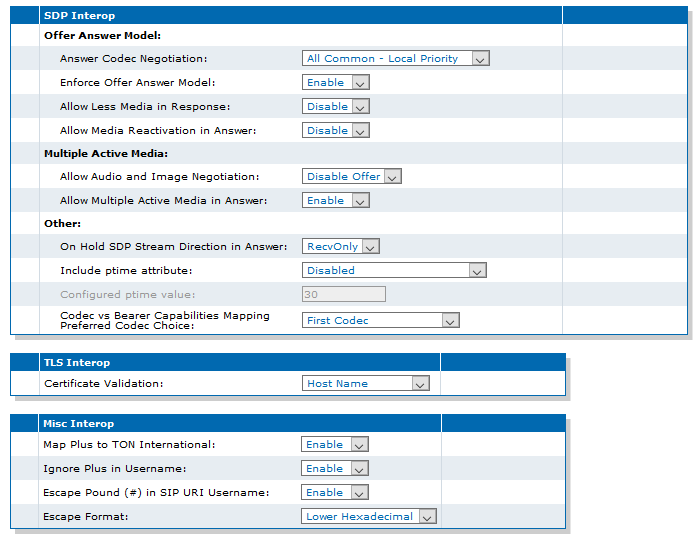Viewport: 697px width, 536px height.
Task: Click the SDP Interop section header
Action: click(79, 16)
